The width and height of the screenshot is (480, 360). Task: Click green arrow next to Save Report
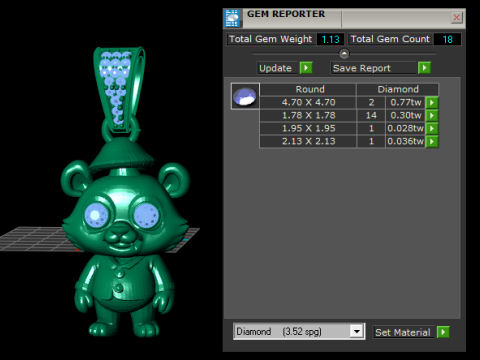pos(424,68)
